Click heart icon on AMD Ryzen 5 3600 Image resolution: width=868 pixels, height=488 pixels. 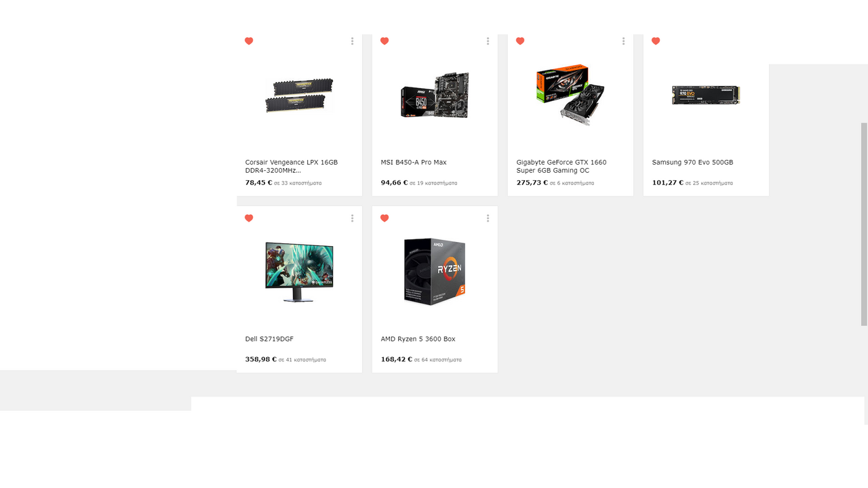(x=384, y=218)
